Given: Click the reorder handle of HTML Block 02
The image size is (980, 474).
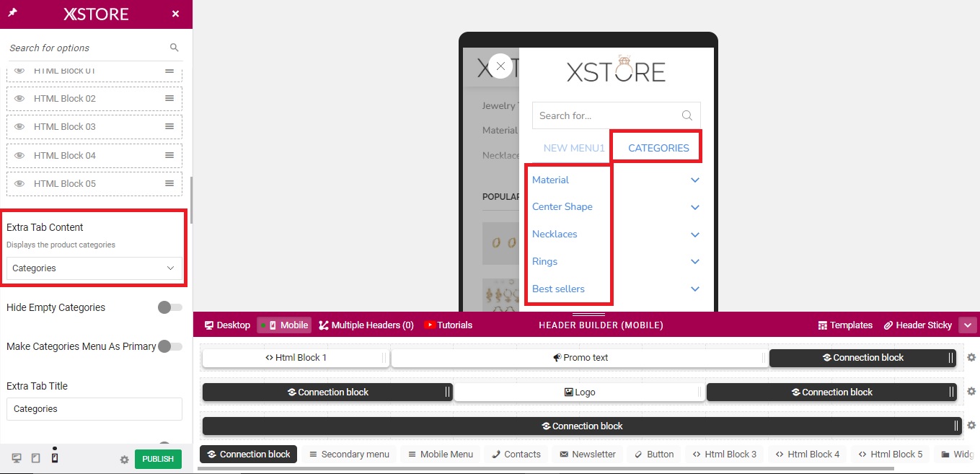Looking at the screenshot, I should click(169, 98).
